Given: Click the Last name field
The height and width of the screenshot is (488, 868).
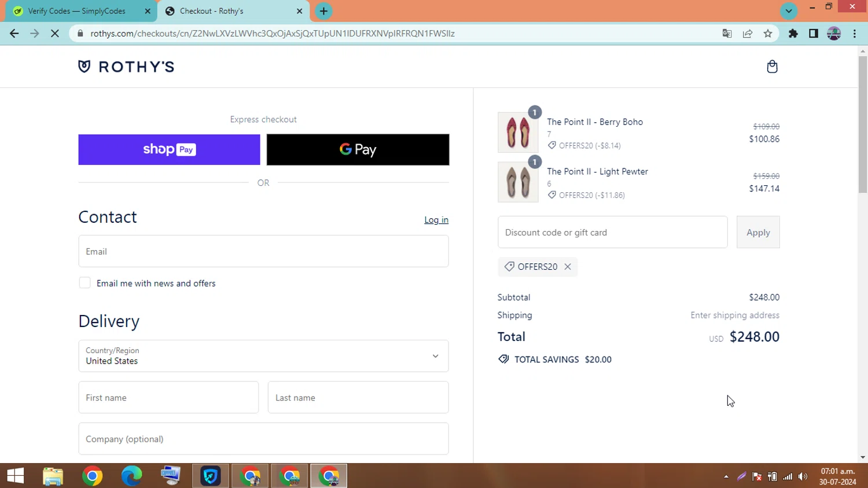Looking at the screenshot, I should click(x=358, y=398).
